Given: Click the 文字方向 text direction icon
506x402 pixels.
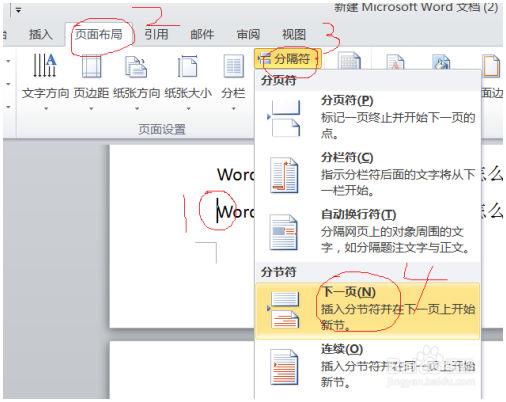Looking at the screenshot, I should (x=45, y=65).
